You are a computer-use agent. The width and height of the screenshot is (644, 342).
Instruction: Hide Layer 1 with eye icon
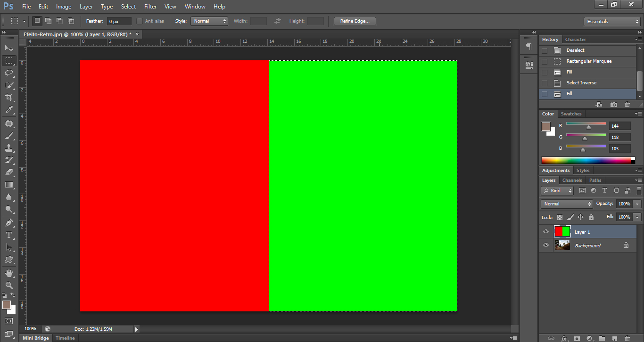[x=546, y=232]
